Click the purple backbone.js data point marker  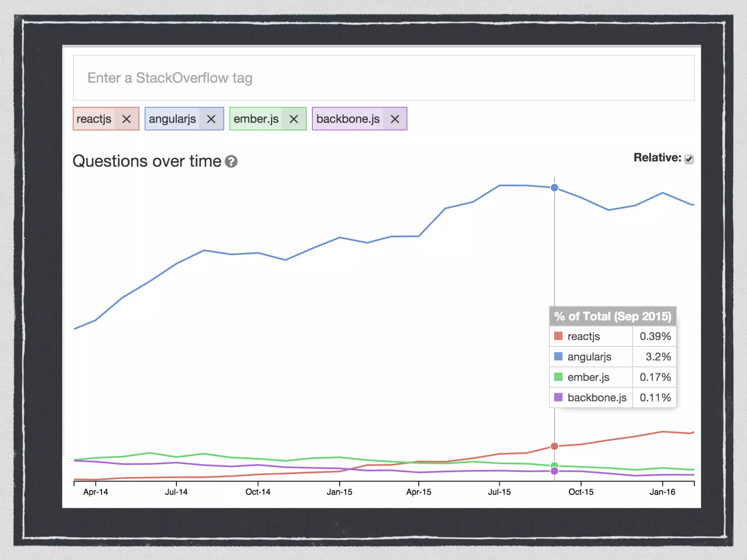[x=554, y=471]
